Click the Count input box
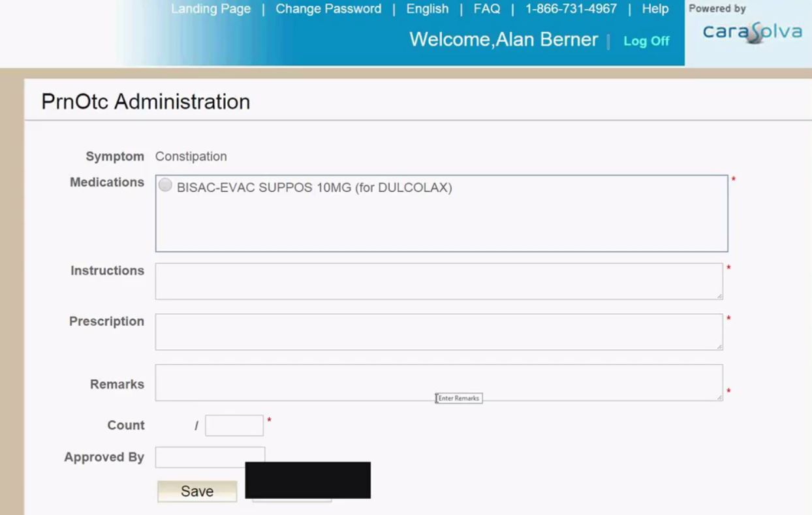This screenshot has height=515, width=812. tap(234, 426)
